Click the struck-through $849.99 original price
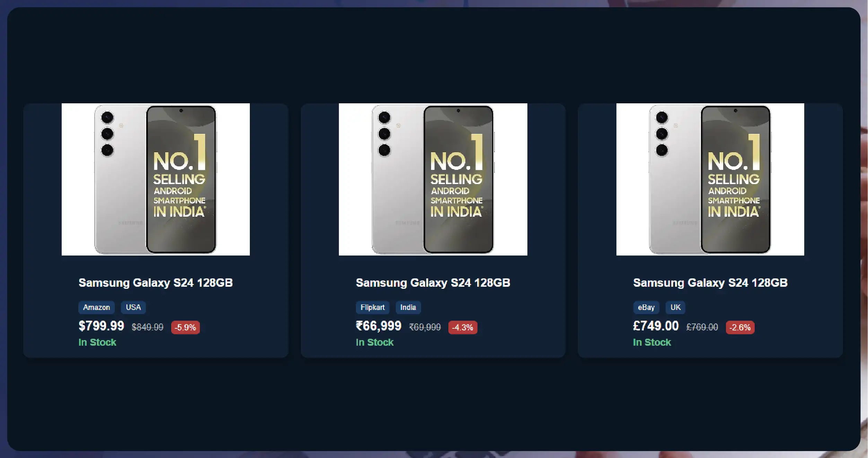Screen dimensions: 868x458 click(x=147, y=327)
